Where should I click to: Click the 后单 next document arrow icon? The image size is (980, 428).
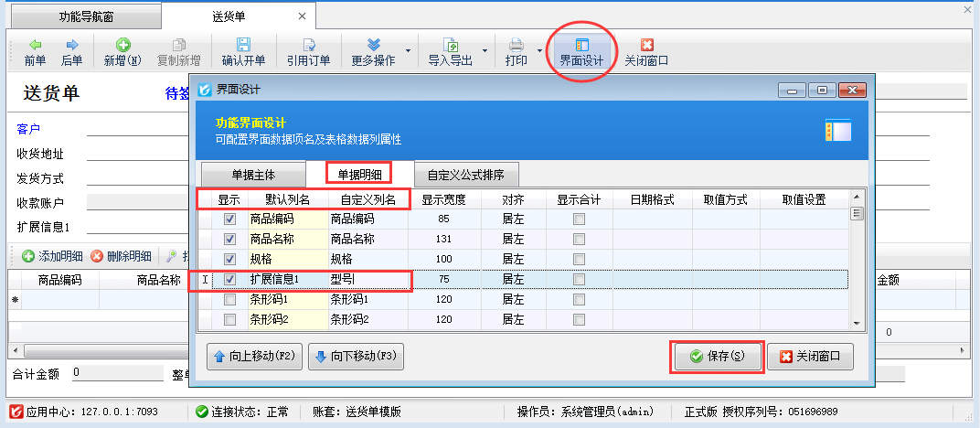click(x=71, y=45)
